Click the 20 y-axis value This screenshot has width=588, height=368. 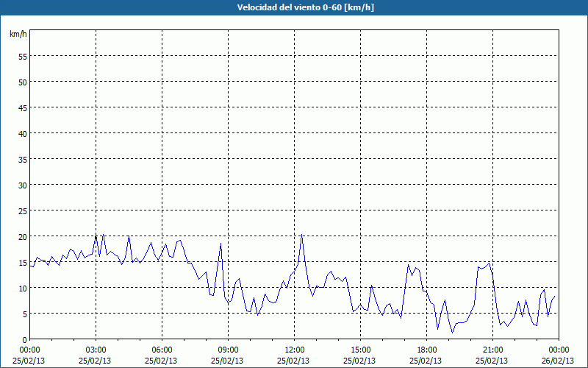23,236
